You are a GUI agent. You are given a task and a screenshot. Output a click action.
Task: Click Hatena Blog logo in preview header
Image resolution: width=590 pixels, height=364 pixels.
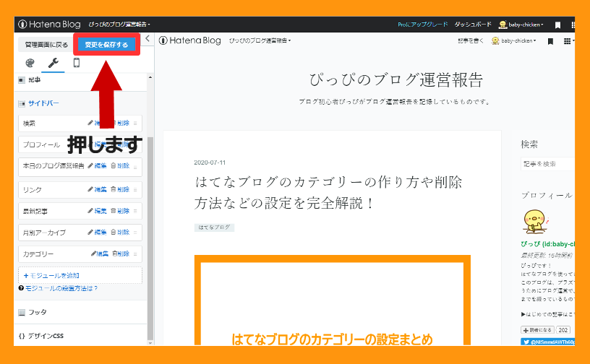[x=189, y=40]
